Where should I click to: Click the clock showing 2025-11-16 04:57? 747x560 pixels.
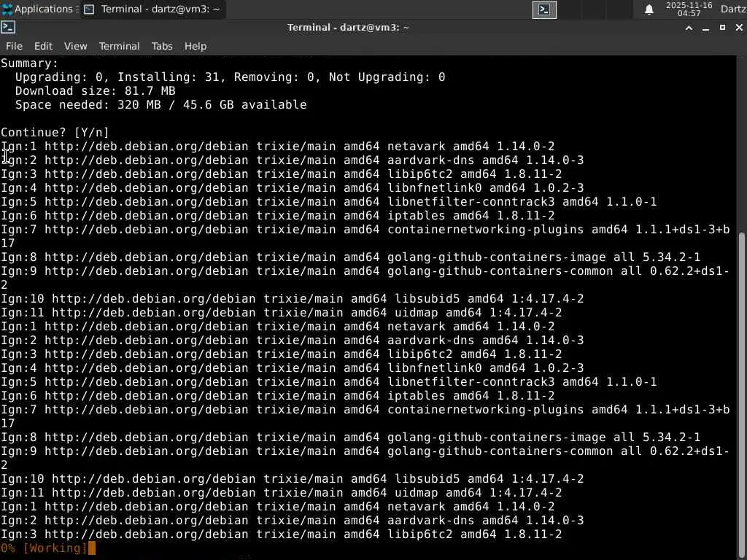click(689, 9)
